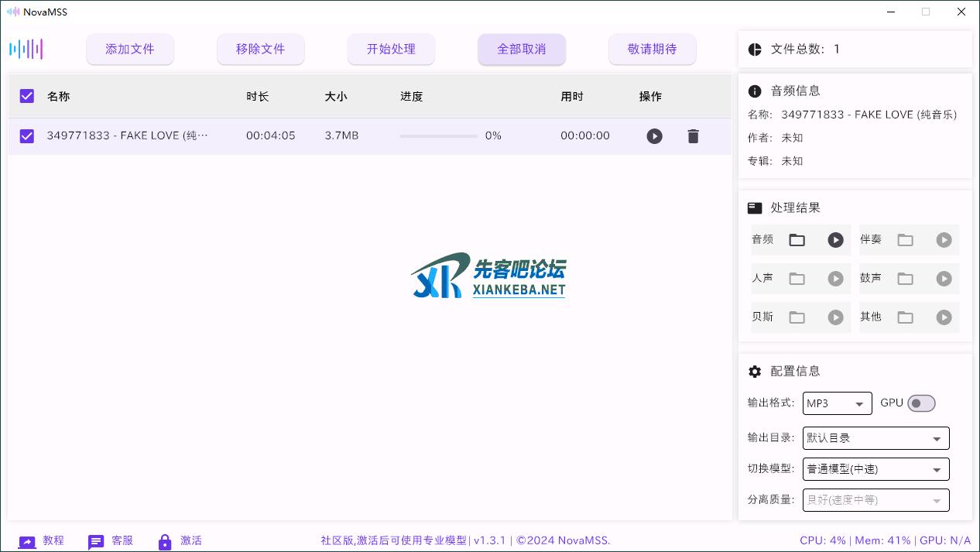Play the FAKE LOVE audio in the list
The image size is (980, 552).
[x=654, y=135]
